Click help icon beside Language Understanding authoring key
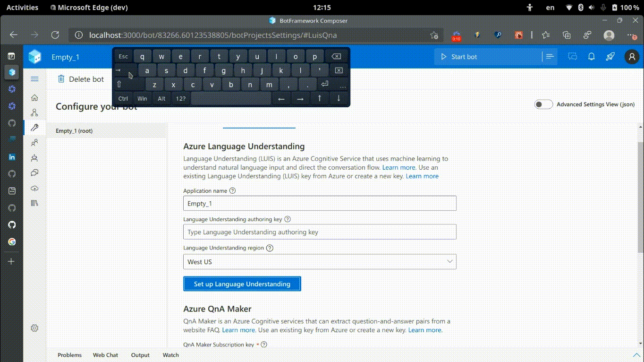 pyautogui.click(x=288, y=219)
